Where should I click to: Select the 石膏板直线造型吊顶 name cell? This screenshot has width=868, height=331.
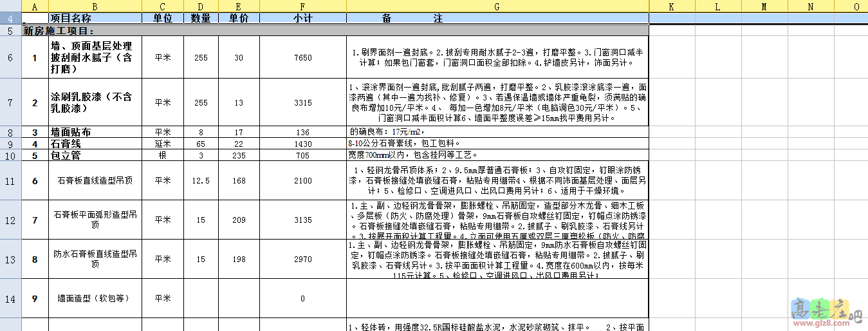coord(95,181)
